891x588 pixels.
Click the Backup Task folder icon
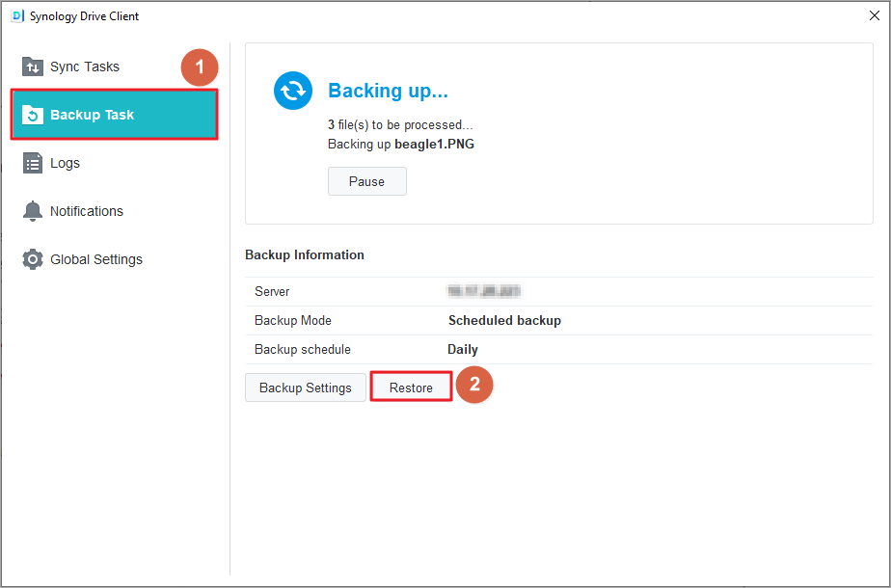(32, 114)
